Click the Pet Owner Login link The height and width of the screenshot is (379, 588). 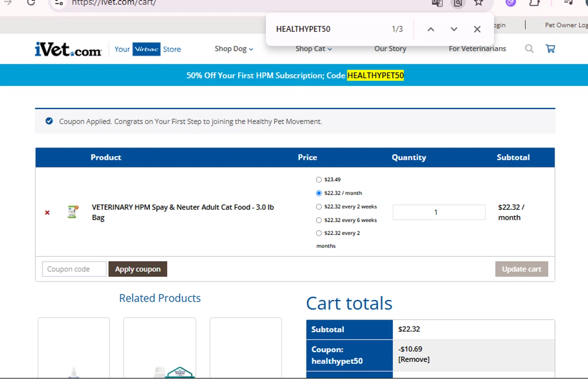pos(566,25)
